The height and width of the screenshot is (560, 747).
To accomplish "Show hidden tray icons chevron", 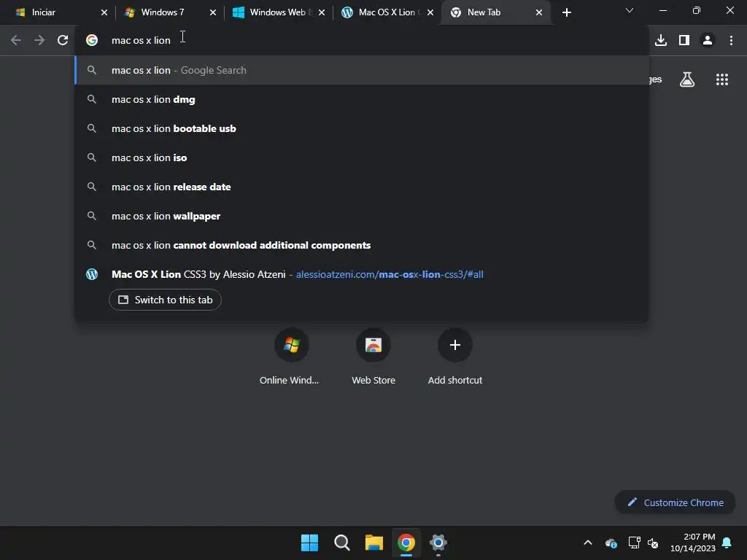I will click(x=588, y=542).
